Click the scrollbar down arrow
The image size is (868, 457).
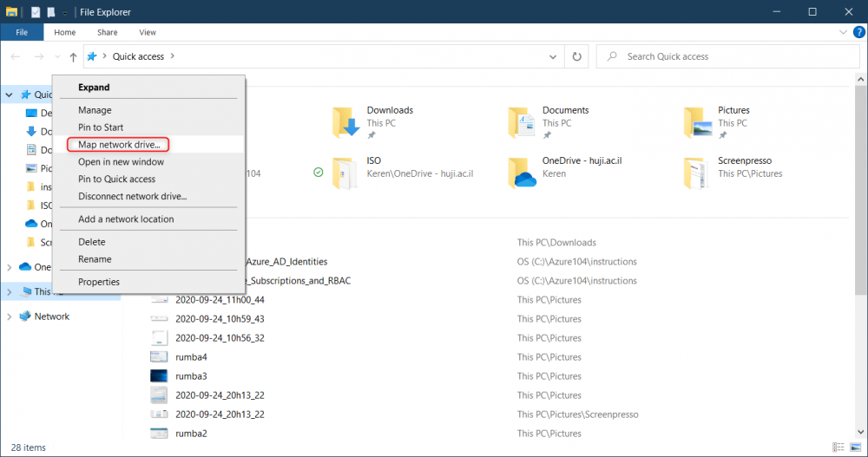coord(861,432)
